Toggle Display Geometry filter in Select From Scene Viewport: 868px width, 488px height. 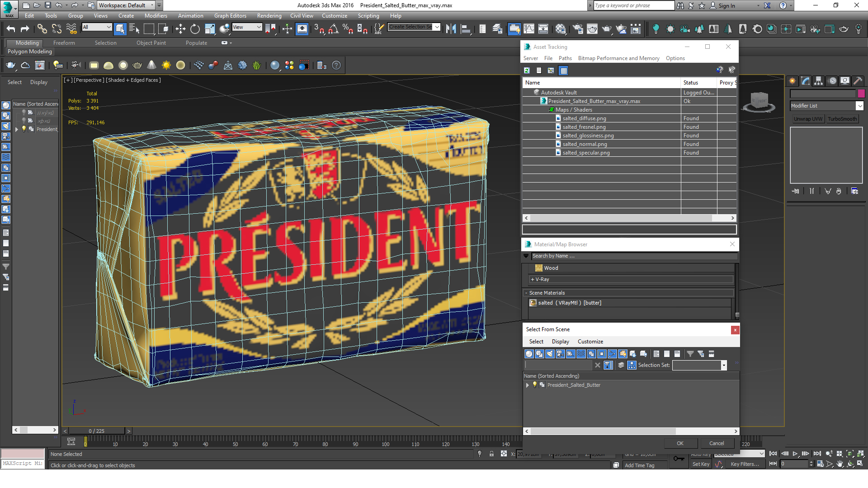529,354
